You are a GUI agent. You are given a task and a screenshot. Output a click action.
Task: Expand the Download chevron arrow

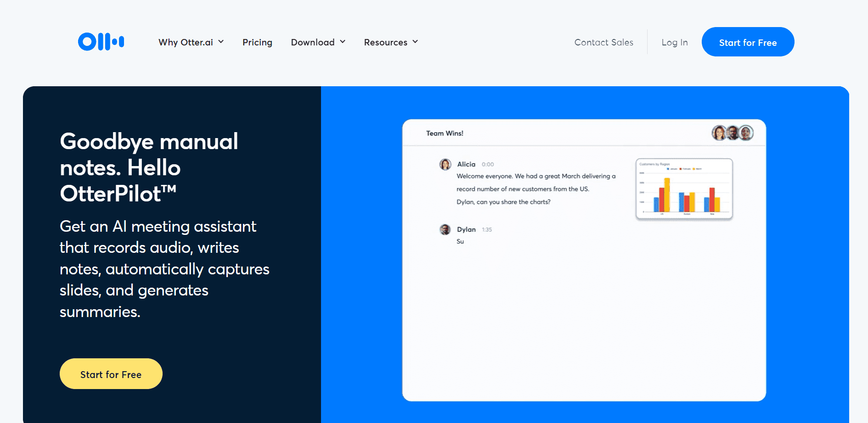point(343,42)
